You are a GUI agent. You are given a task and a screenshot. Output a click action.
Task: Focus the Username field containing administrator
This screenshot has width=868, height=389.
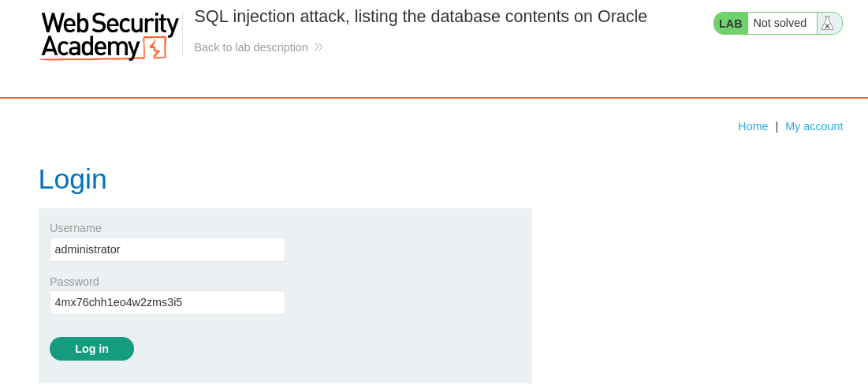pyautogui.click(x=167, y=250)
